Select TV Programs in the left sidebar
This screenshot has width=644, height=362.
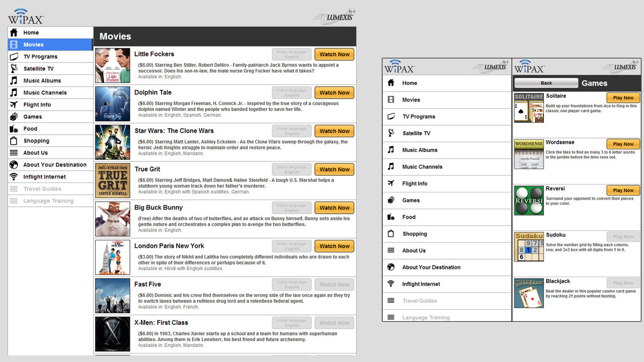coord(40,57)
